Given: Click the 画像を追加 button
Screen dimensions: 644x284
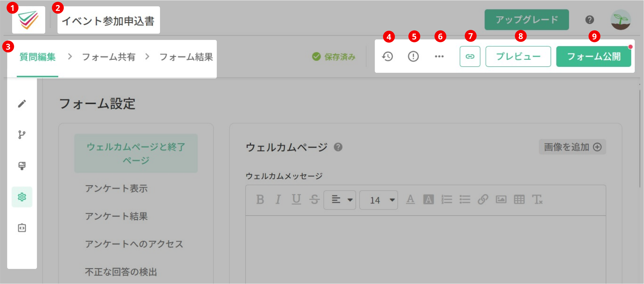Looking at the screenshot, I should pos(572,147).
